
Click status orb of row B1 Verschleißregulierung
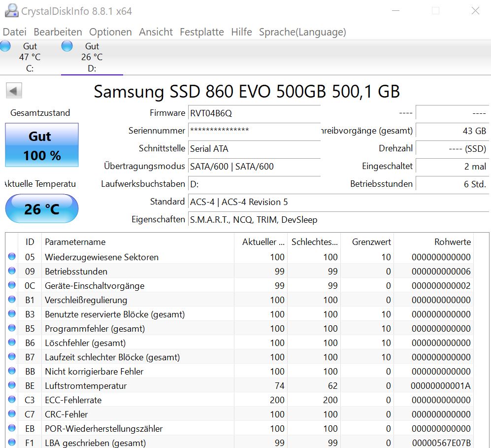[12, 299]
